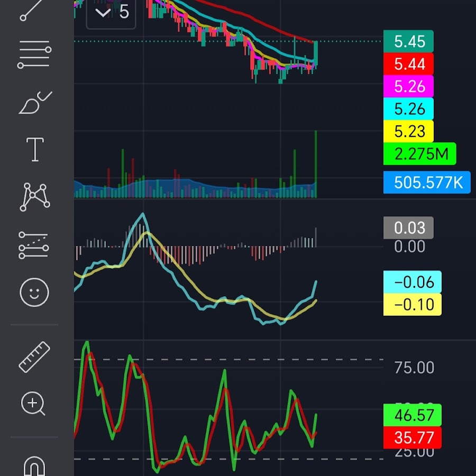Toggle magnet mode at toolbar bottom

pos(35,465)
